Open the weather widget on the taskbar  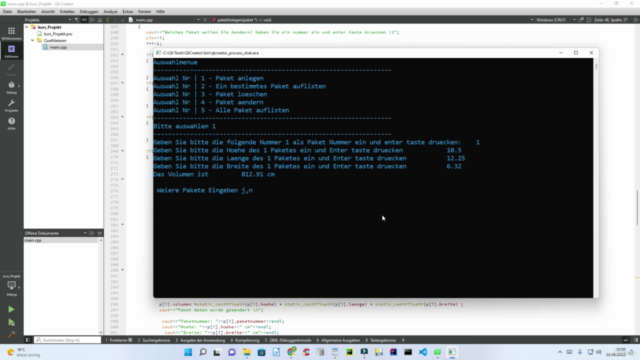24,352
